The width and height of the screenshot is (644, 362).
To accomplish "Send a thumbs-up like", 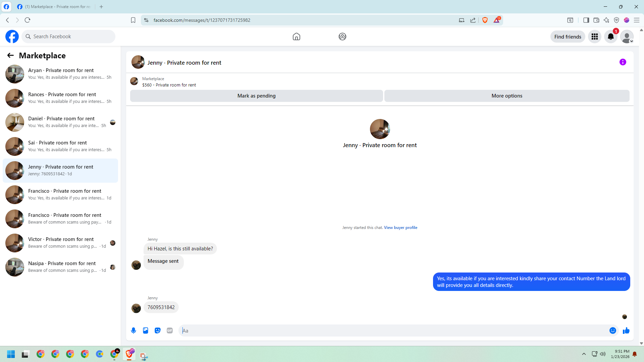I will (x=626, y=330).
